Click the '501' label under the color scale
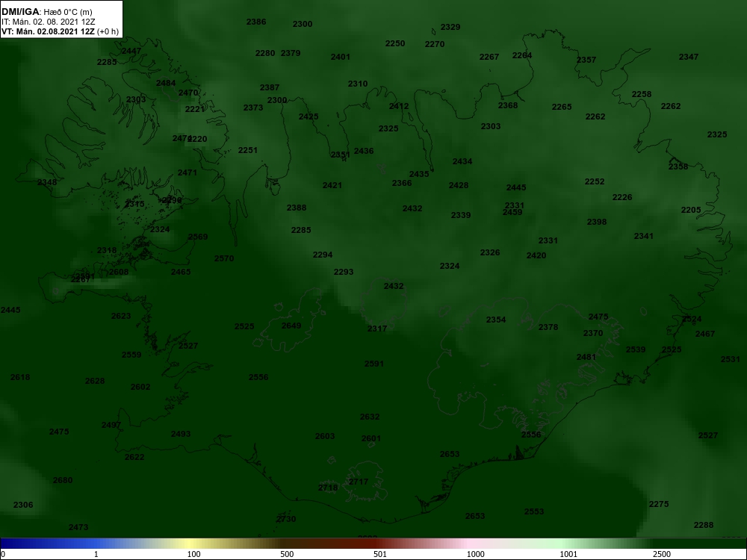 [x=380, y=554]
